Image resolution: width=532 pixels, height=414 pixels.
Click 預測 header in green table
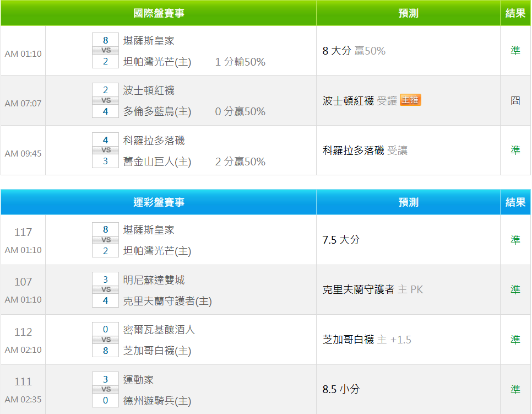(x=408, y=13)
